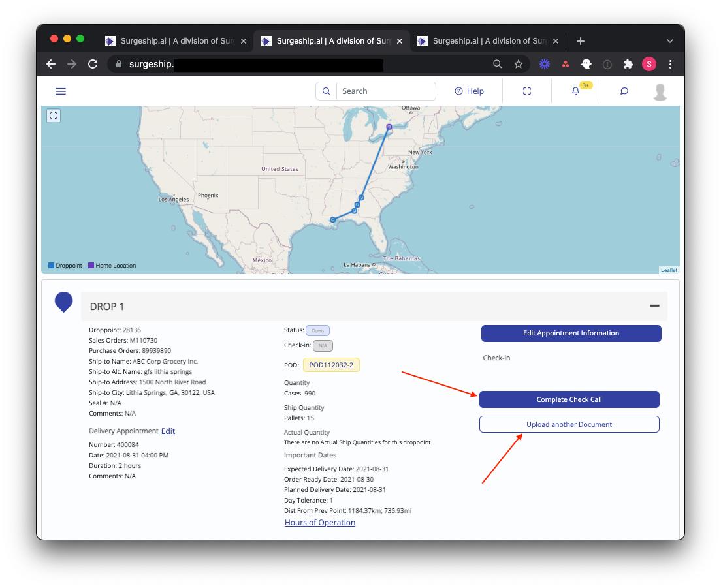This screenshot has height=588, width=721.
Task: Click Droppoint: 28136 text
Action: (x=115, y=330)
